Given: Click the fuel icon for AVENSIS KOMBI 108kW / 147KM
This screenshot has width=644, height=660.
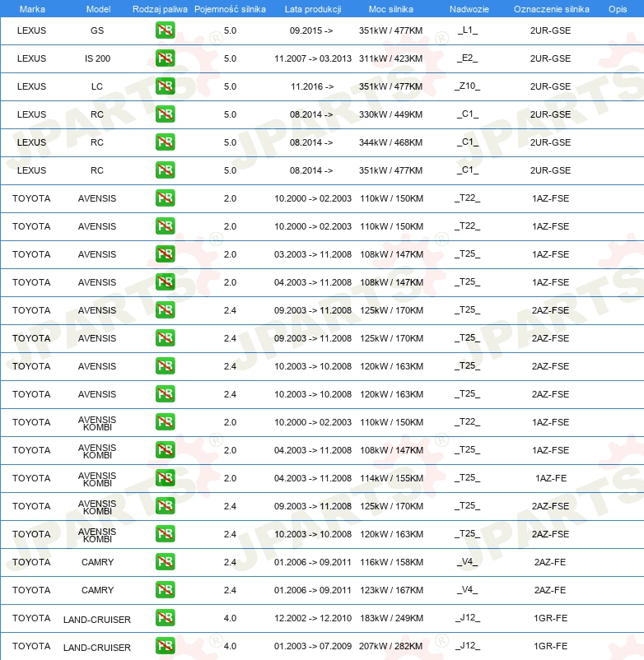Looking at the screenshot, I should tap(165, 450).
